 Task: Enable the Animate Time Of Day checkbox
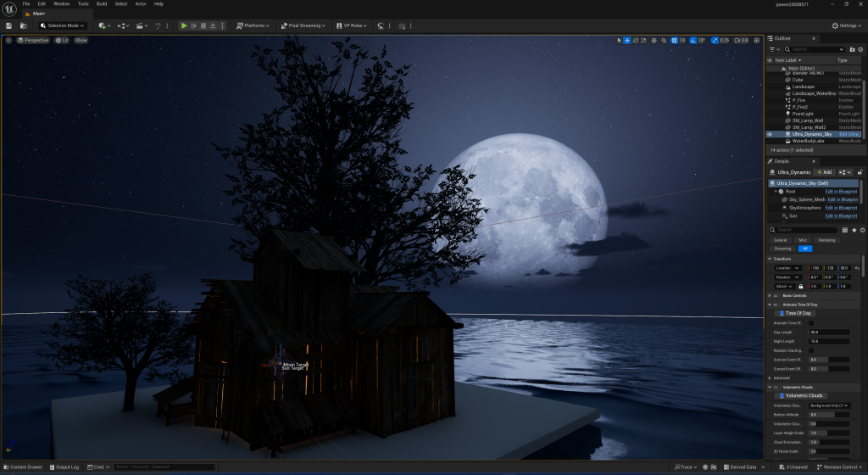pos(811,323)
